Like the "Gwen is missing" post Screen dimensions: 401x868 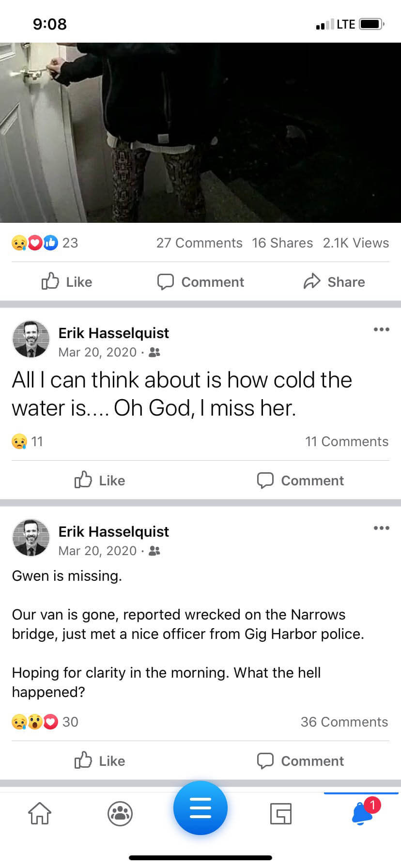click(100, 761)
